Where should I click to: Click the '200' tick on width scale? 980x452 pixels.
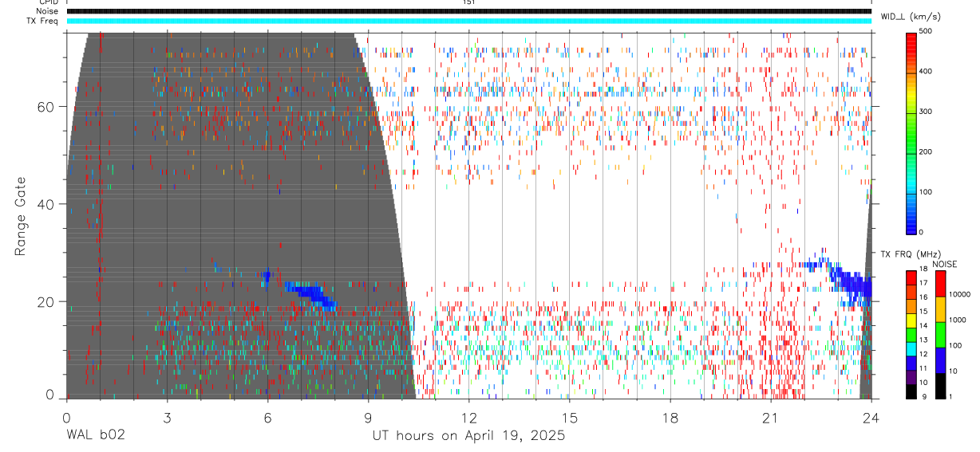[926, 152]
